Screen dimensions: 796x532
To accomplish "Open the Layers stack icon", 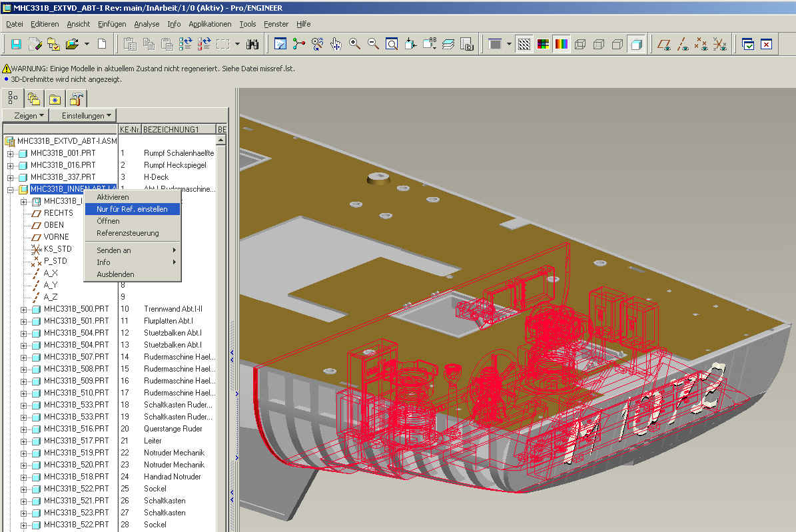I will (x=448, y=44).
